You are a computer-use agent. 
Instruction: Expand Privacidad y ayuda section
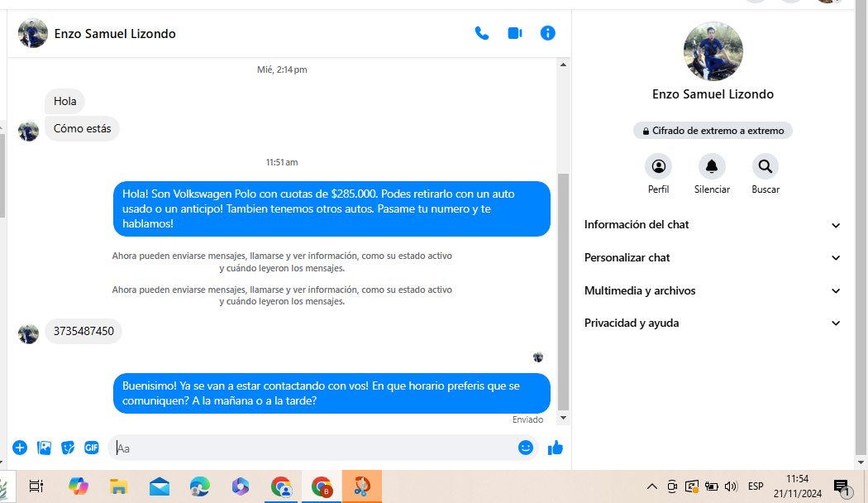pos(713,323)
